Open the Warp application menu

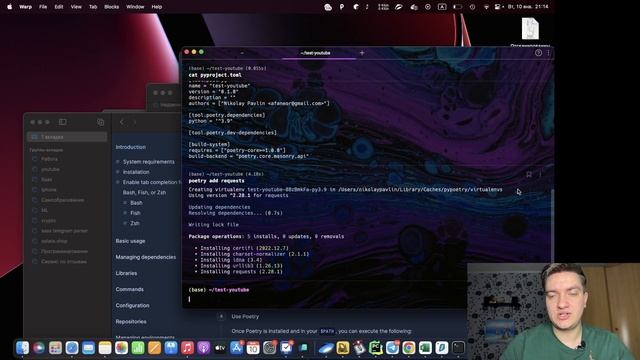click(25, 7)
